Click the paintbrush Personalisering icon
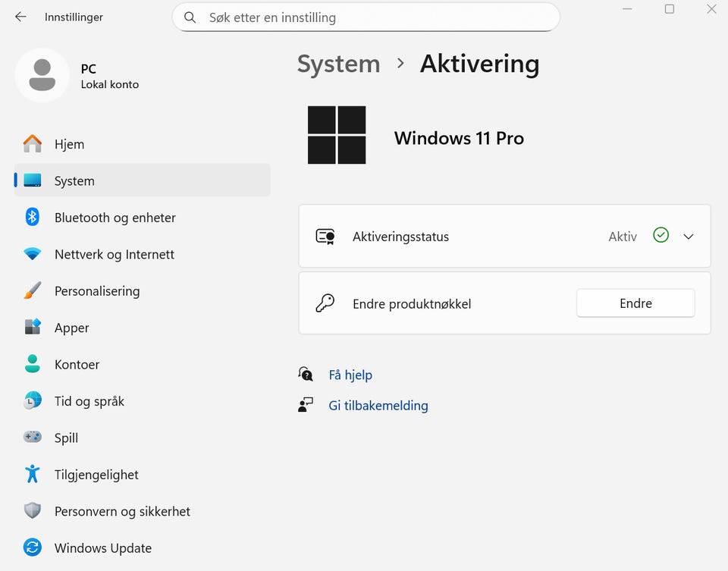Viewport: 728px width, 571px height. coord(33,290)
